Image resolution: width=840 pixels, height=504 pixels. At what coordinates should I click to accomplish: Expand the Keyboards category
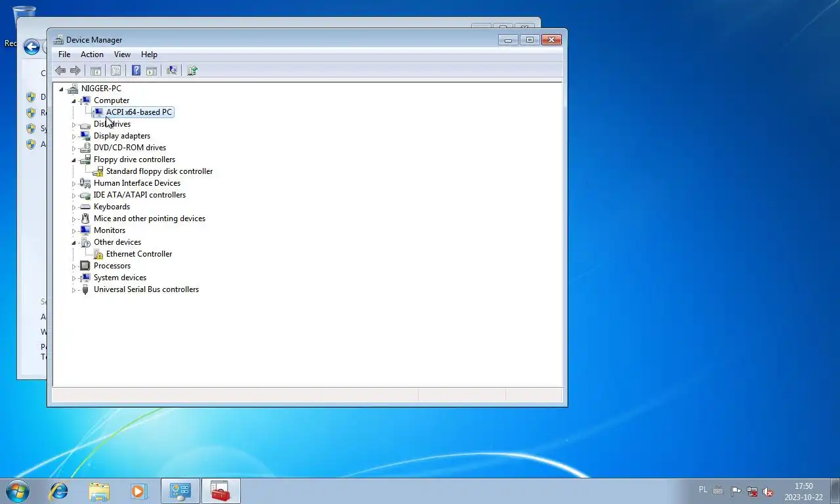73,207
